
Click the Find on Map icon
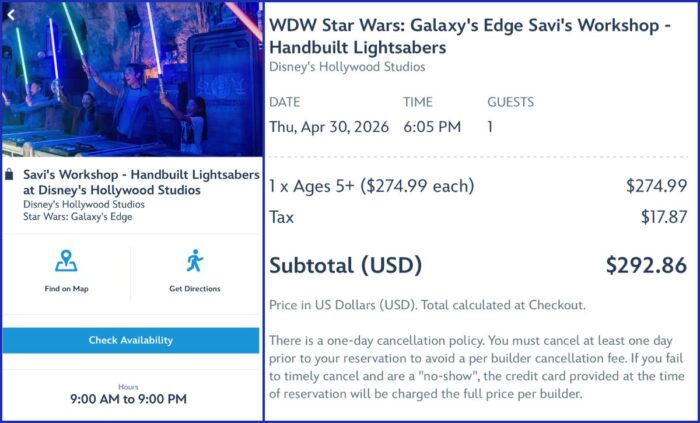[x=66, y=261]
